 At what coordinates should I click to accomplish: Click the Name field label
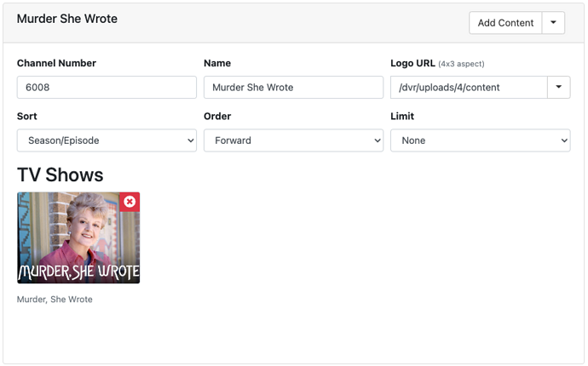click(x=217, y=63)
